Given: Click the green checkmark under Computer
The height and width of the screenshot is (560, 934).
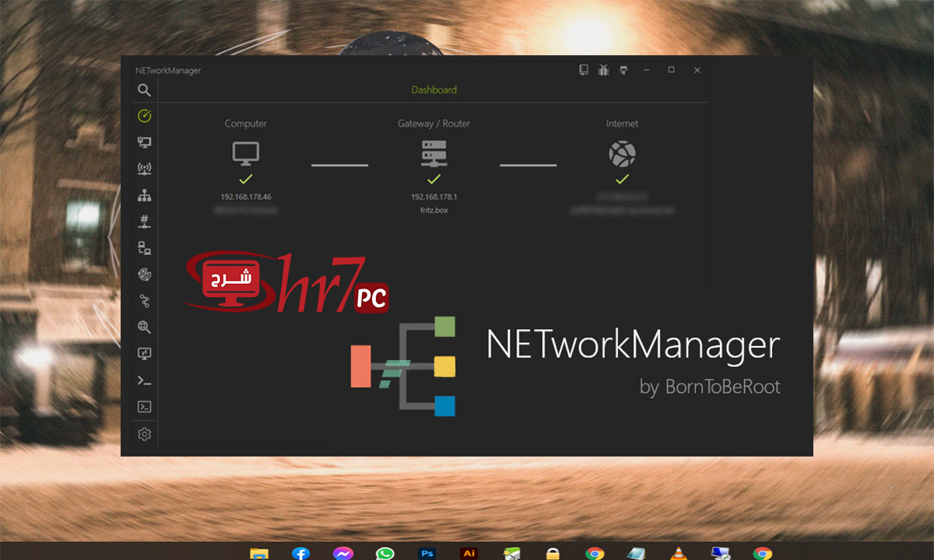Looking at the screenshot, I should pos(246,180).
